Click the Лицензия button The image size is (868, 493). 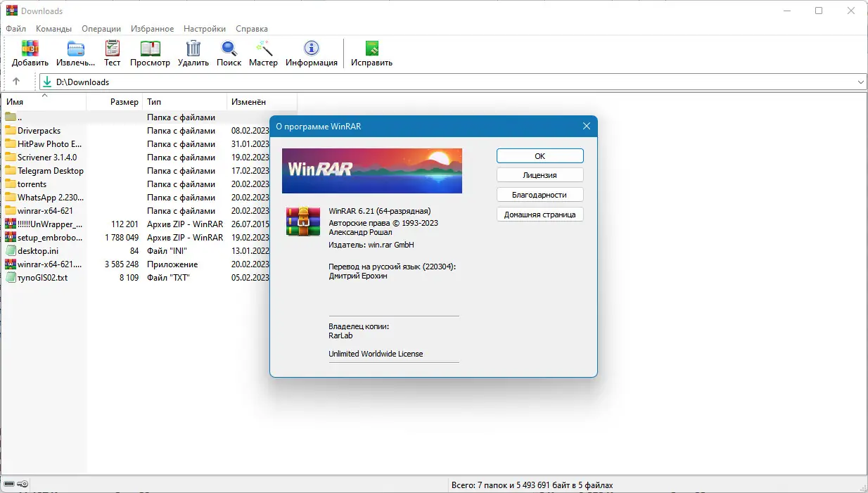tap(540, 175)
